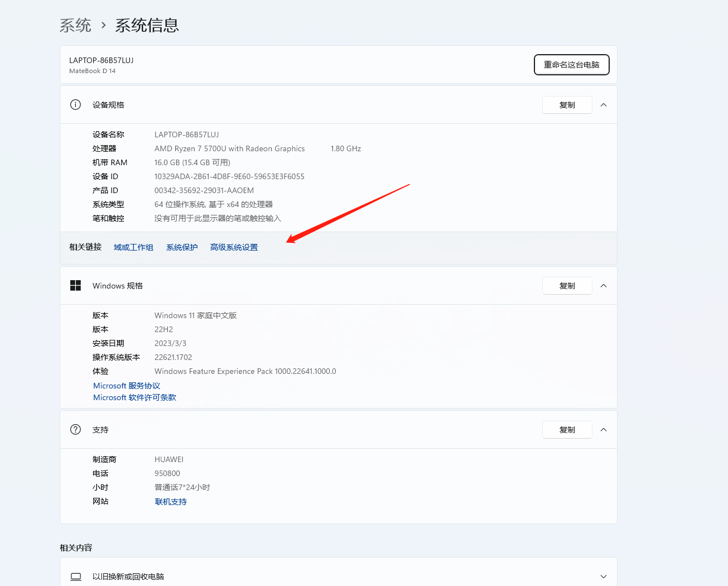This screenshot has width=728, height=586.
Task: Click the 以旧换新或回收电脑 row label
Action: pos(128,577)
